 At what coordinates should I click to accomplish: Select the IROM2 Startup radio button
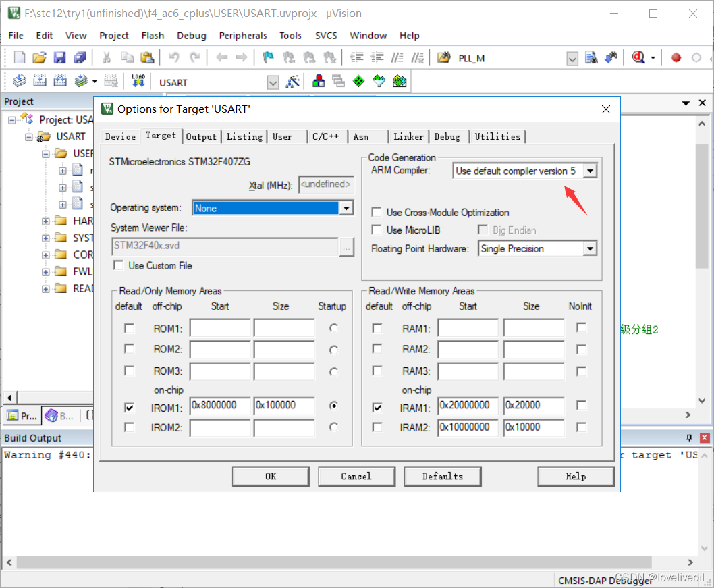[334, 427]
